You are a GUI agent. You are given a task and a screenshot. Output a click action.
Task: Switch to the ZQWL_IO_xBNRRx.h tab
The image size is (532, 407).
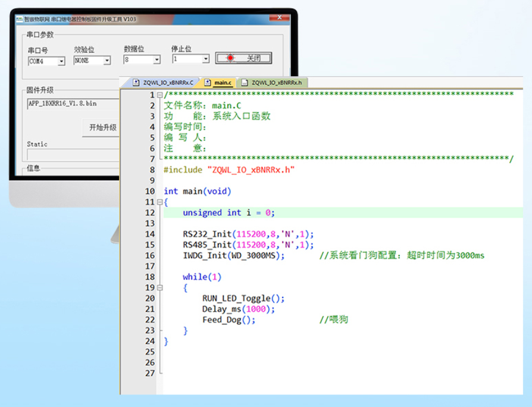point(276,83)
